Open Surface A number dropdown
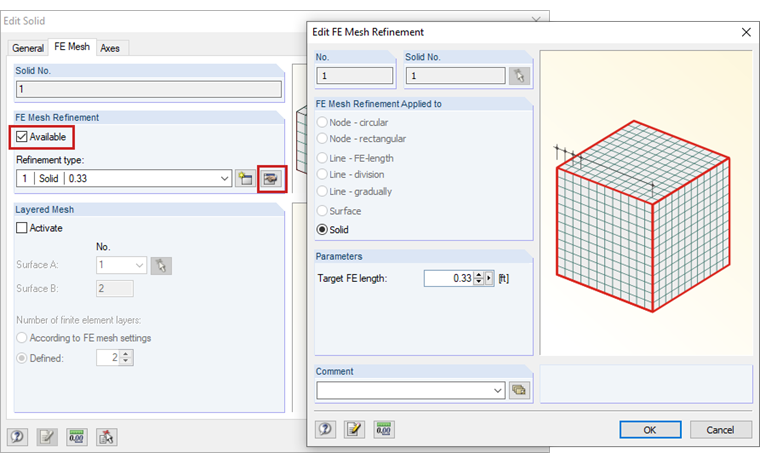 click(x=139, y=265)
